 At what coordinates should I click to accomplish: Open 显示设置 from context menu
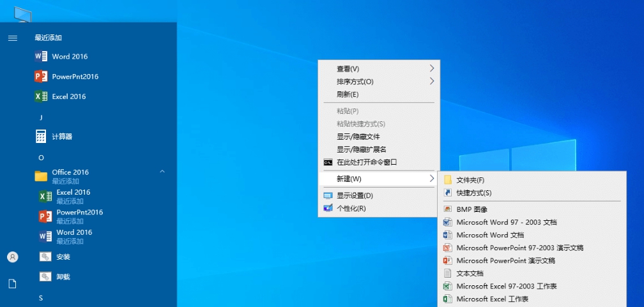coord(379,195)
